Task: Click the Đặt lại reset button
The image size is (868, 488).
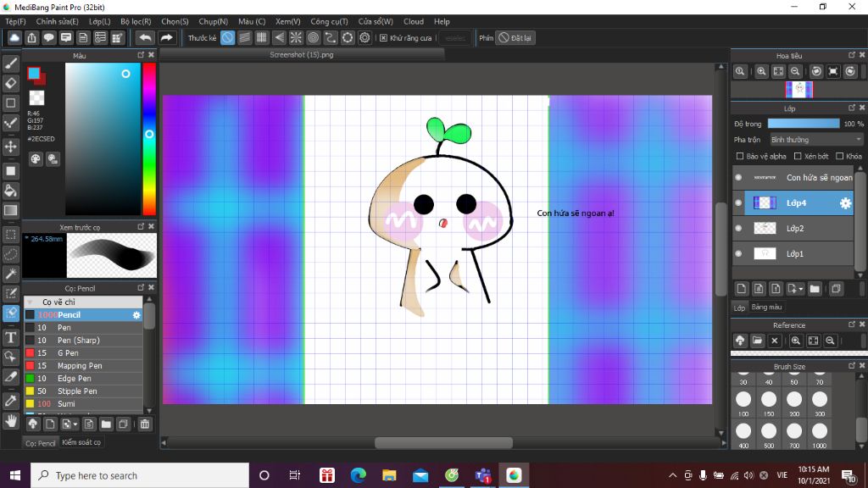Action: pos(515,38)
